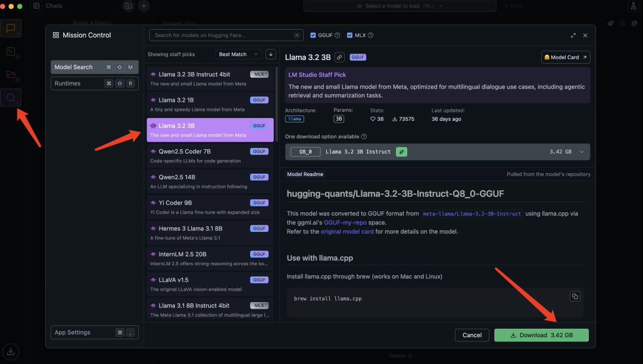Open the Discover magnifier sidebar icon
Screen dimensions: 643x364
11,98
